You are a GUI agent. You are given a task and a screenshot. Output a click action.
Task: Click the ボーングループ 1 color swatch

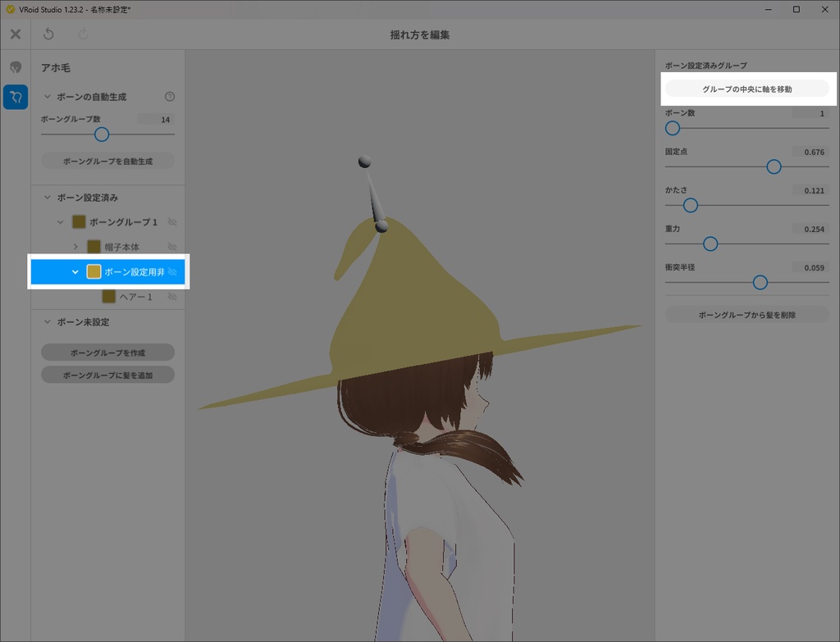pyautogui.click(x=79, y=221)
